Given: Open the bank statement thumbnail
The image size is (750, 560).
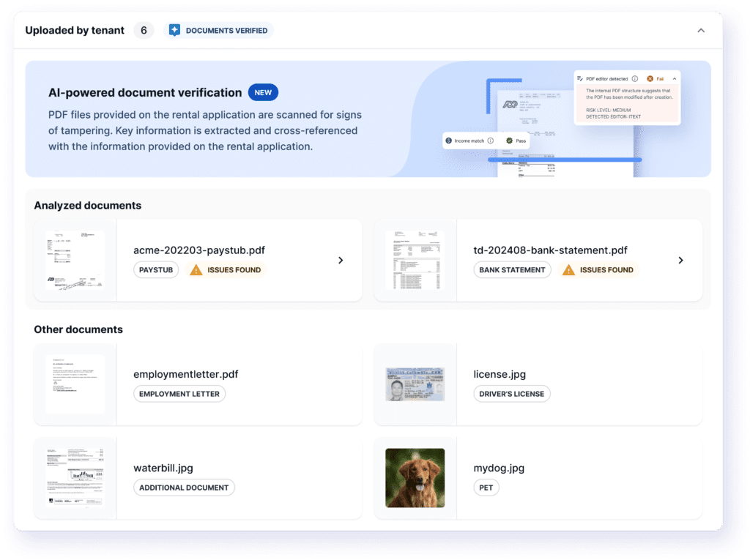Looking at the screenshot, I should pyautogui.click(x=415, y=260).
